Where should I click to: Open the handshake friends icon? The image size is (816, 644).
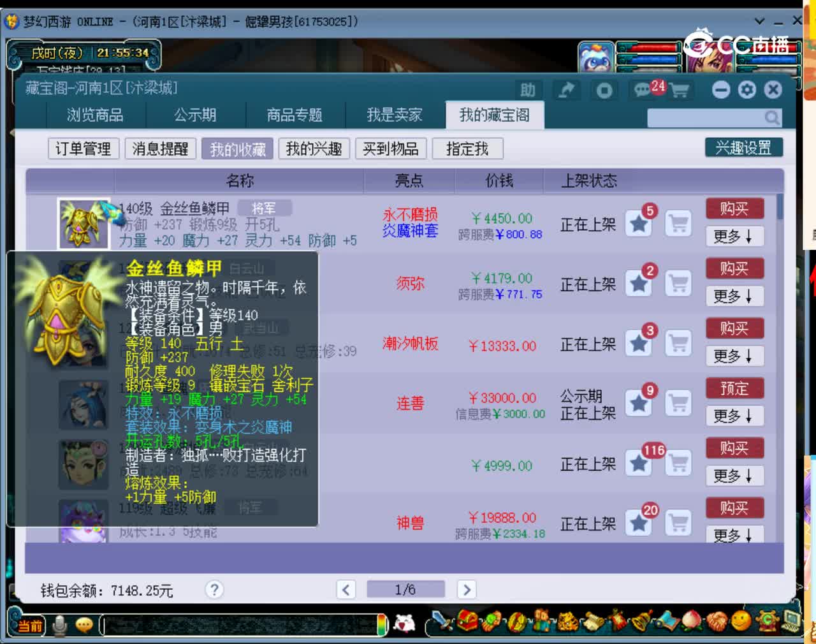[x=717, y=621]
